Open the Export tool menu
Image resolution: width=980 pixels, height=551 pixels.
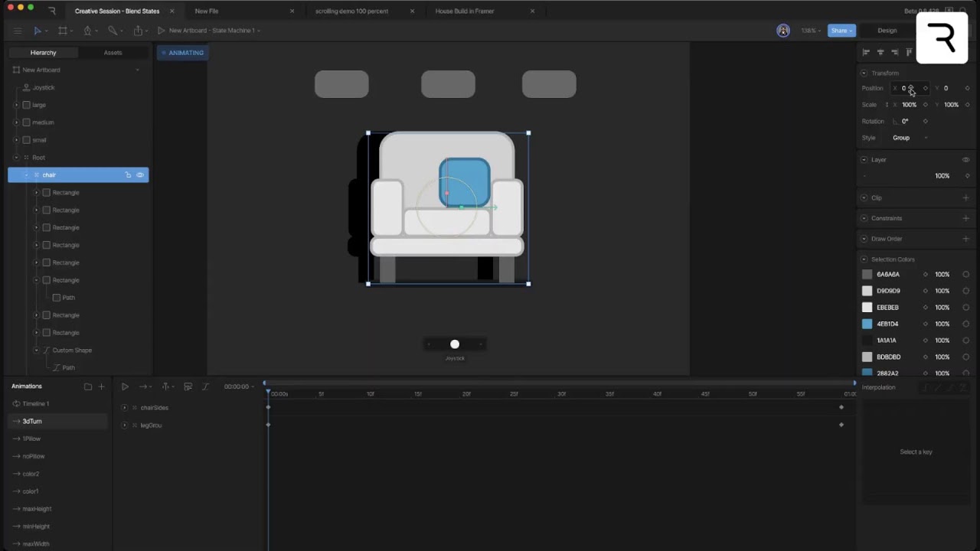coord(138,31)
